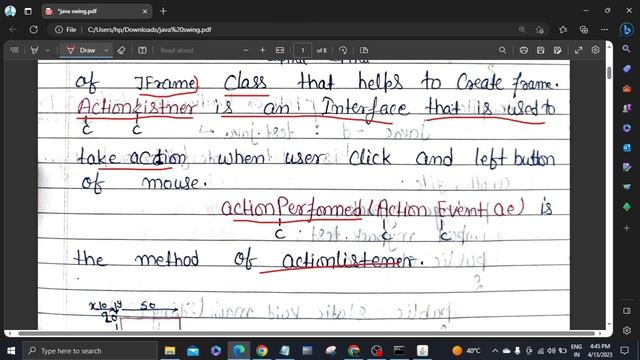Open the volume control in system tray

click(551, 351)
